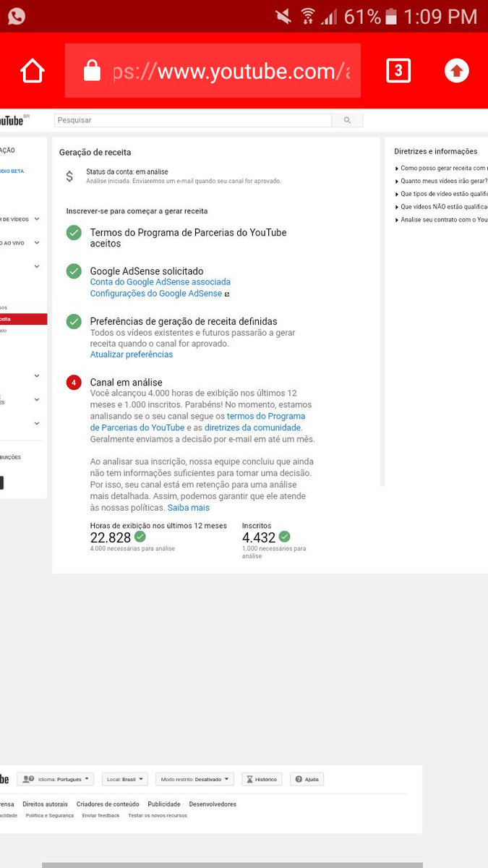Click the Ajuda footer button

pyautogui.click(x=307, y=779)
